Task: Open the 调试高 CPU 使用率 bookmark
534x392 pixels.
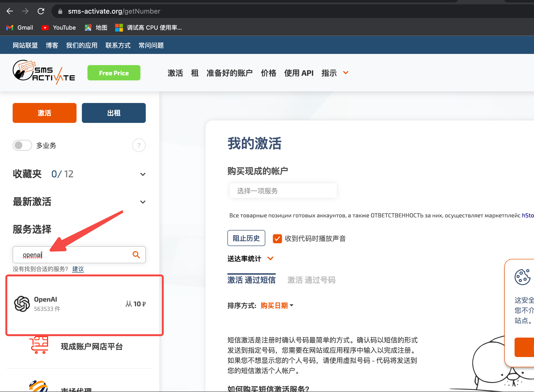Action: coord(148,28)
